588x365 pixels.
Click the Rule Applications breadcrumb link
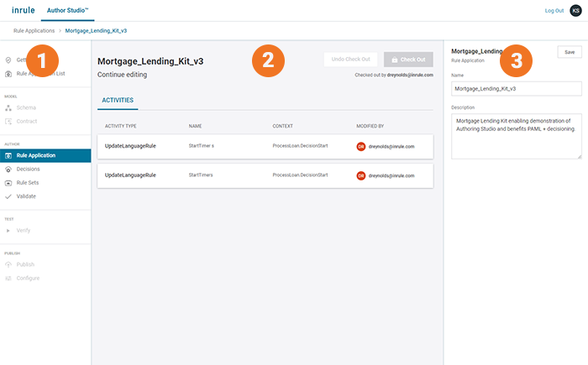(x=34, y=30)
